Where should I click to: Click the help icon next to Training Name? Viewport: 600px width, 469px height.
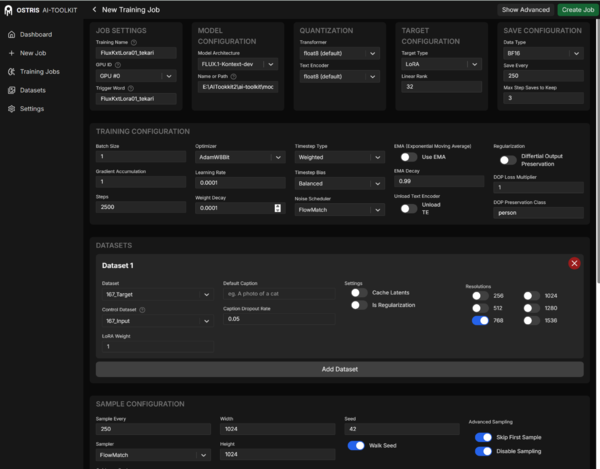135,43
